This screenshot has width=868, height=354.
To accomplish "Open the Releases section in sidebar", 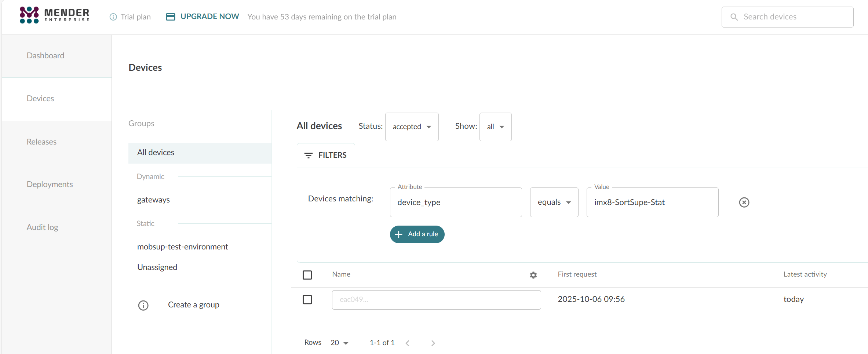I will tap(41, 142).
